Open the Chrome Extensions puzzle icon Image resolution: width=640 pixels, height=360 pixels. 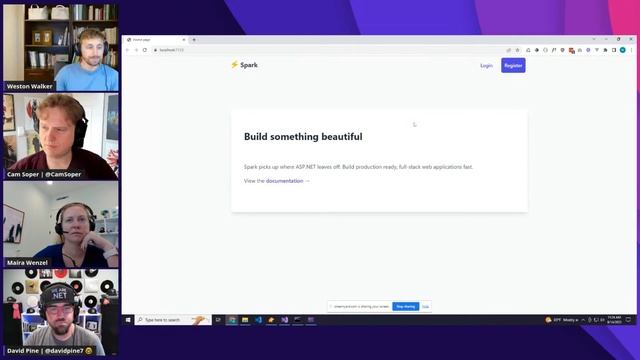(605, 50)
